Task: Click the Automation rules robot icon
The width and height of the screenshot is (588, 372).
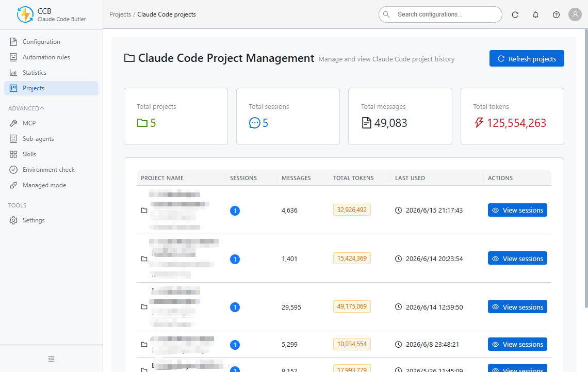Action: (13, 57)
